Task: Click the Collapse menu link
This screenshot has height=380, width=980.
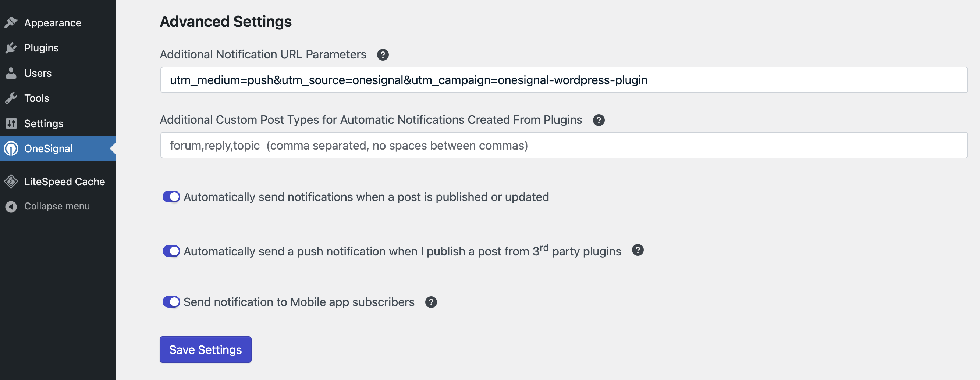Action: (58, 206)
